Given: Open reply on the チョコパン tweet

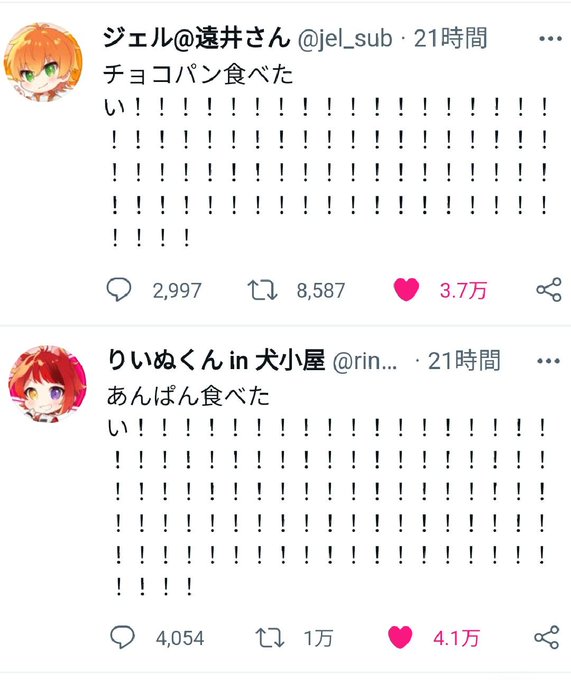Looking at the screenshot, I should coord(118,290).
